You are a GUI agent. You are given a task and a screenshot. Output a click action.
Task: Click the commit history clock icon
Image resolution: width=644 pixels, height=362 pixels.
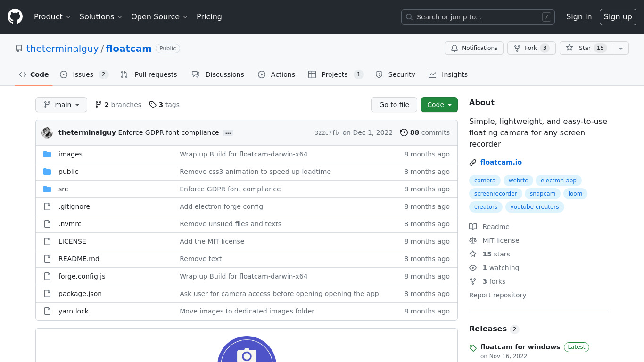(404, 132)
